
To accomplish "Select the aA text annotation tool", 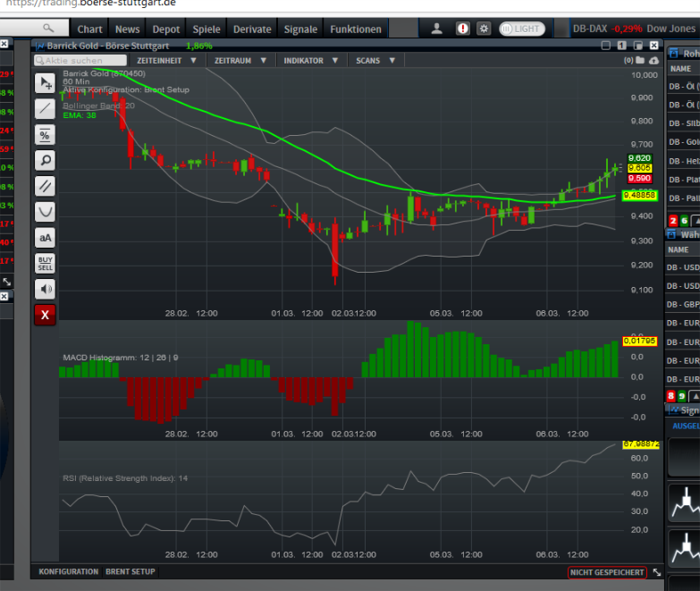I will [45, 238].
